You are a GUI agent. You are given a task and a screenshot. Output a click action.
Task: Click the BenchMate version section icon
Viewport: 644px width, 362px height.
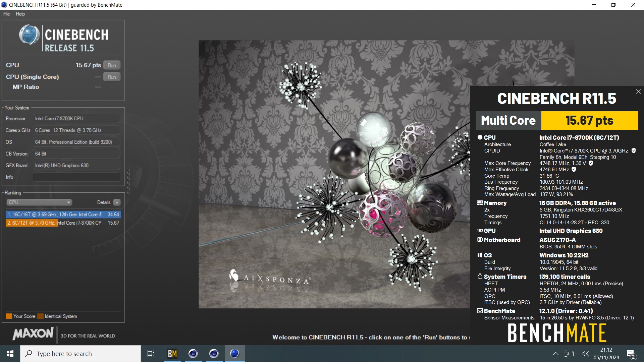point(480,311)
